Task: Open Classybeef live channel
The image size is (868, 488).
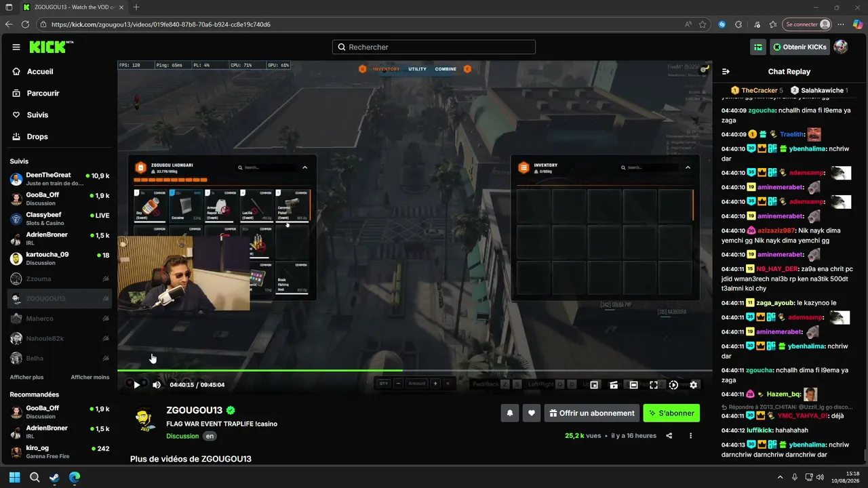Action: pos(60,219)
